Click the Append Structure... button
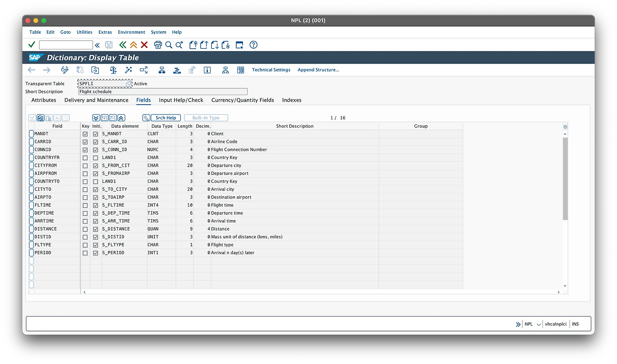 [318, 70]
